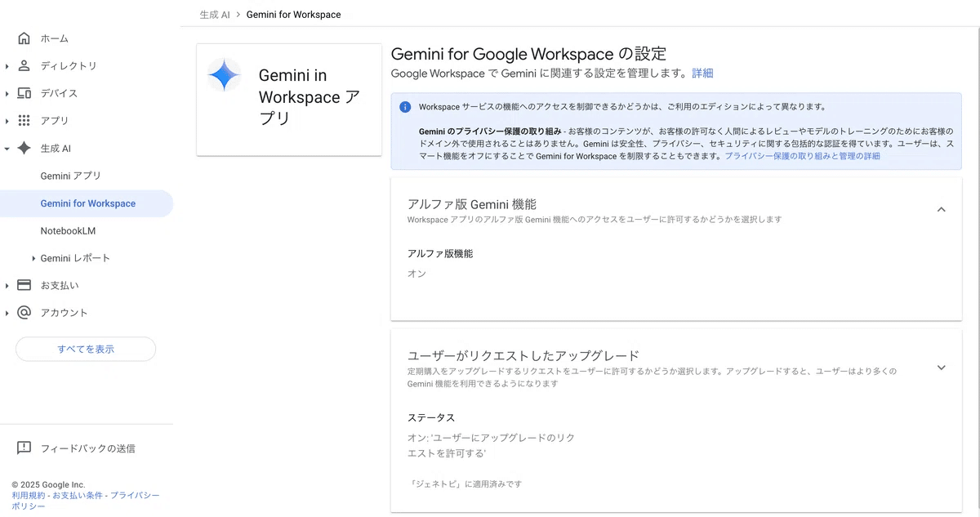The width and height of the screenshot is (980, 517).
Task: Expand the Gemini レポート tree arrow
Action: (x=33, y=258)
